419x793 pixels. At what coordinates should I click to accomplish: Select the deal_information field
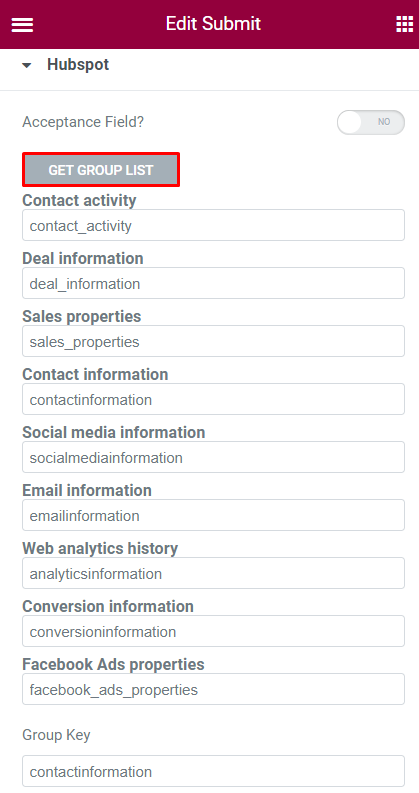[213, 283]
